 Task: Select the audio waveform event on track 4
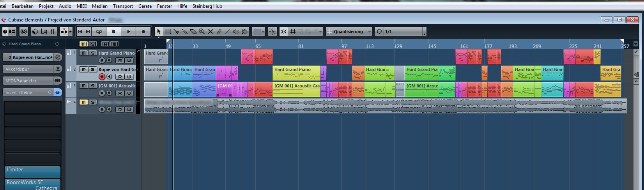click(x=385, y=106)
